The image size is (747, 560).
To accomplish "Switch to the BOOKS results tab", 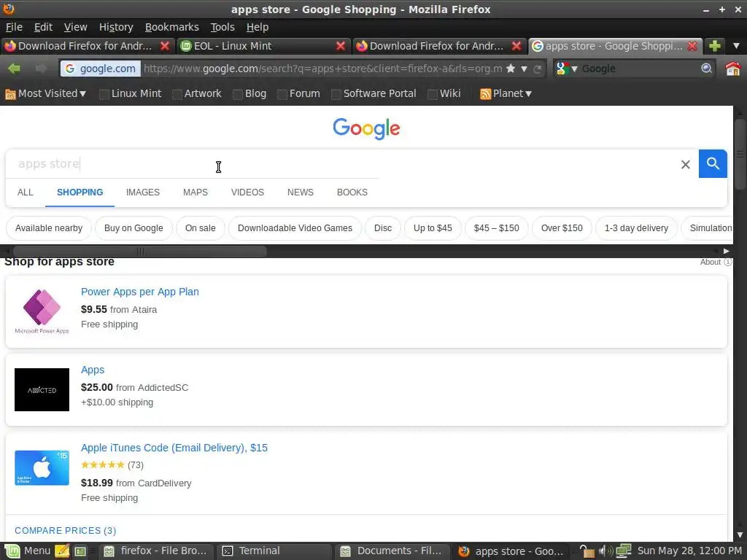I will pos(352,192).
